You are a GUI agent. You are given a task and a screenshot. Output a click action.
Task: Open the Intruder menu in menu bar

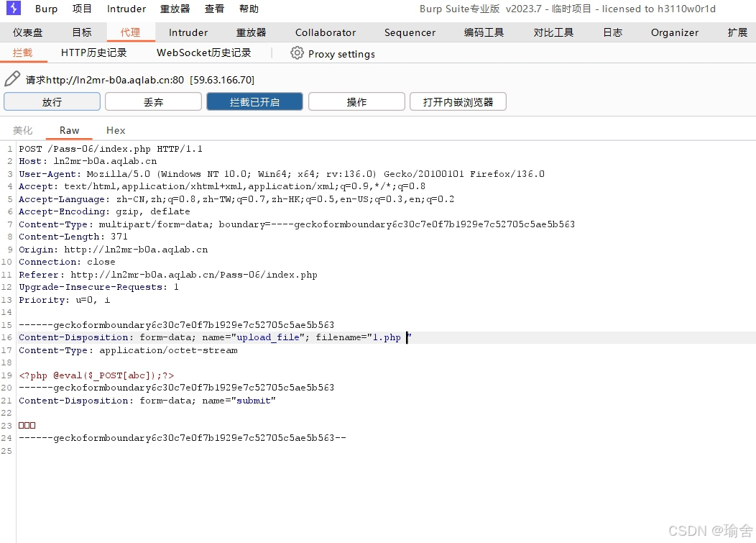tap(126, 9)
